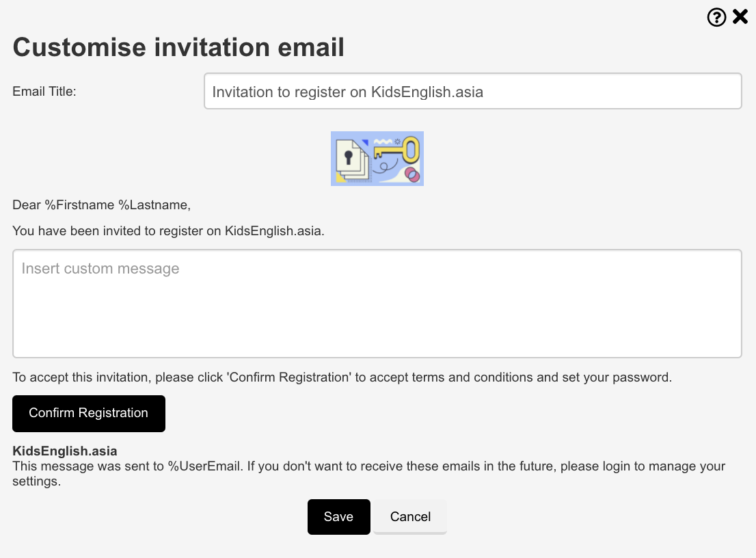756x558 pixels.
Task: Click the key and lock illustration banner
Action: 377,159
